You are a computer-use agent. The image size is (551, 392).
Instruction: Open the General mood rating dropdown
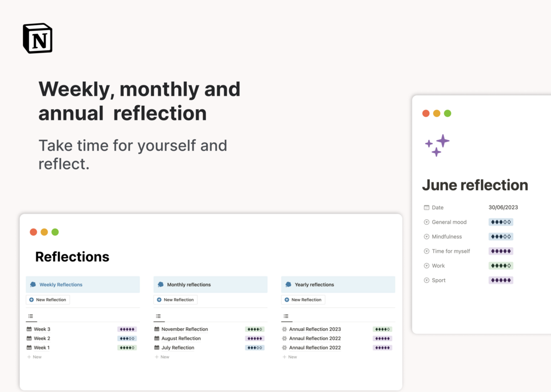(x=501, y=222)
